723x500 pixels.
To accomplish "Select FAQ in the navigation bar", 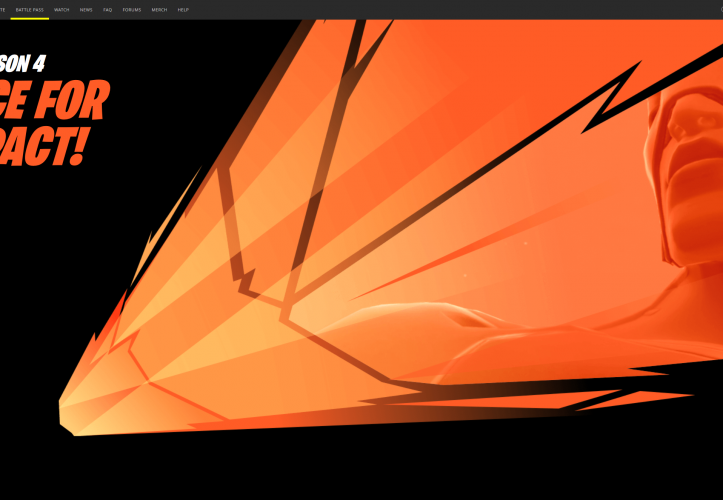I will (107, 9).
